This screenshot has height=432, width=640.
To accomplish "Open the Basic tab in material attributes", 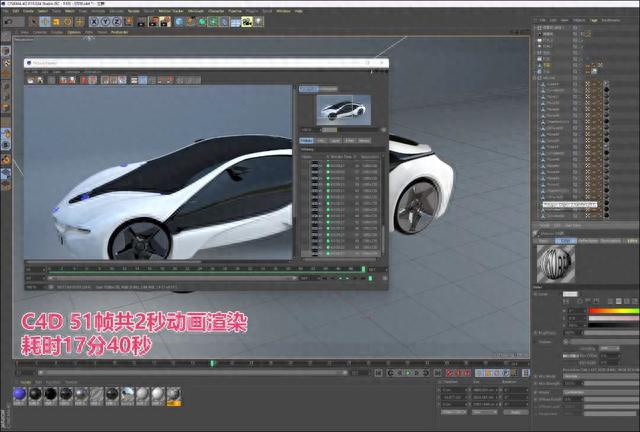I will [544, 241].
